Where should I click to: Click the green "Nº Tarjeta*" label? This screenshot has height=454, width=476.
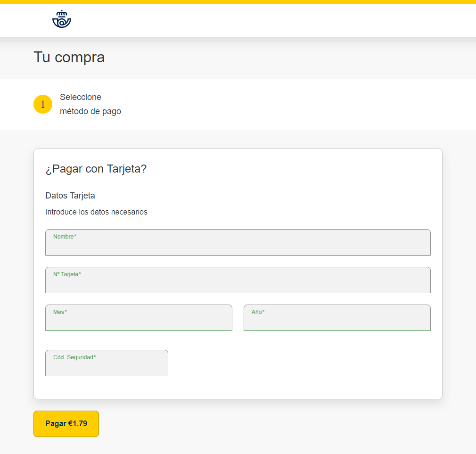67,274
